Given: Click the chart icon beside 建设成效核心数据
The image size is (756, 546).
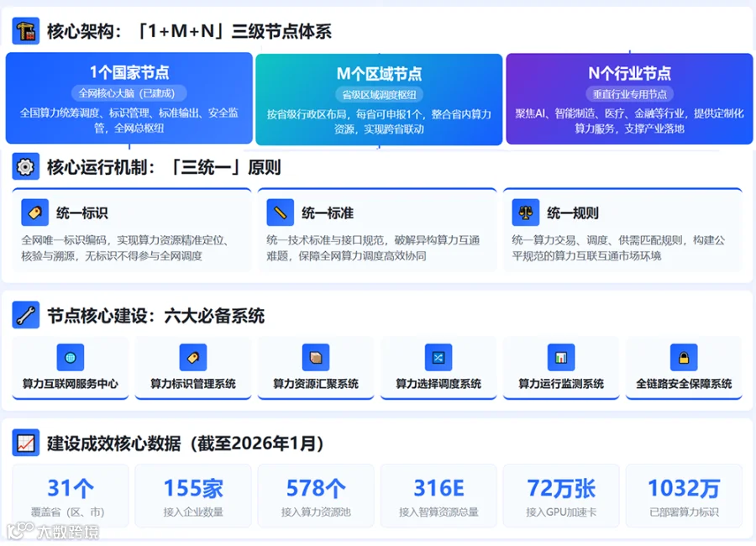Looking at the screenshot, I should point(25,443).
